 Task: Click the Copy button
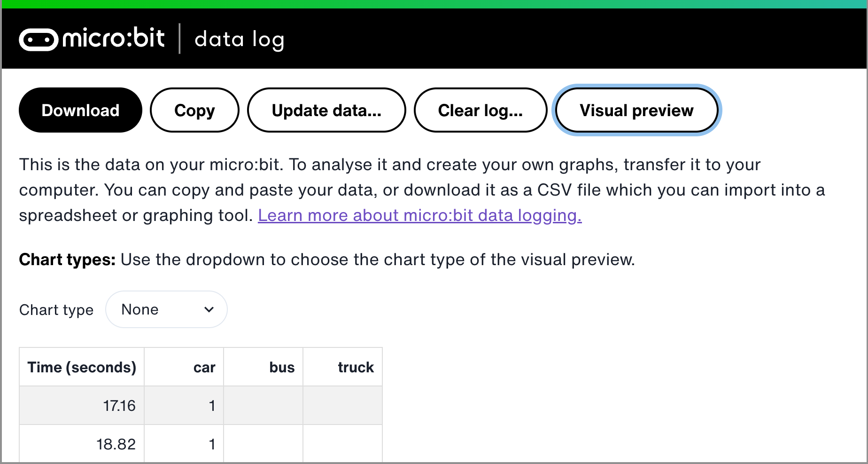[x=194, y=110]
